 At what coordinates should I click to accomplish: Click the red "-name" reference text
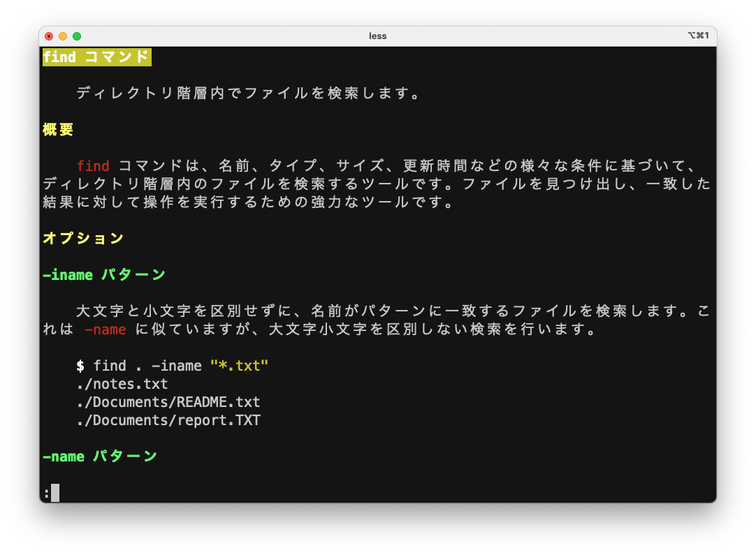pyautogui.click(x=105, y=330)
